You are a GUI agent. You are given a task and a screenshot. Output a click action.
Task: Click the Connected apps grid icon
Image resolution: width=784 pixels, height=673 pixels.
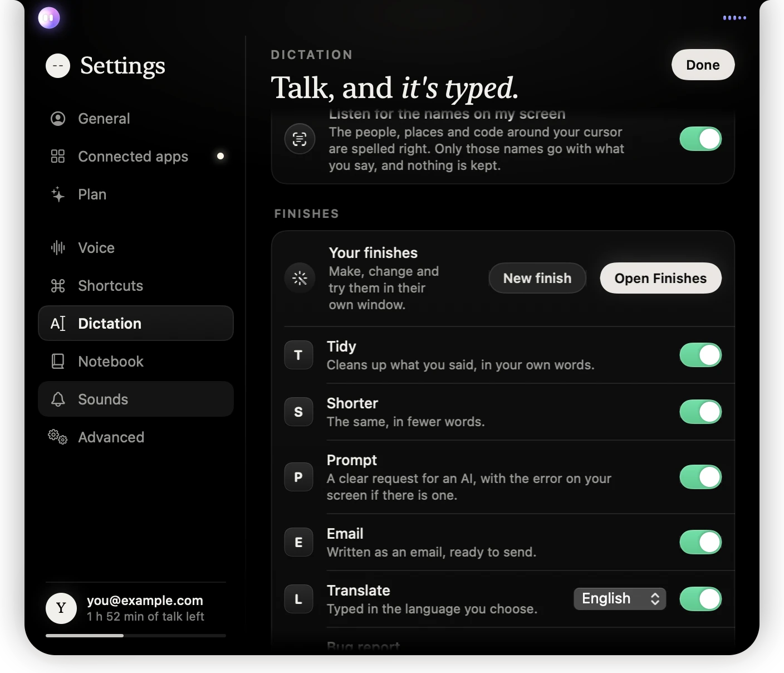(x=58, y=157)
